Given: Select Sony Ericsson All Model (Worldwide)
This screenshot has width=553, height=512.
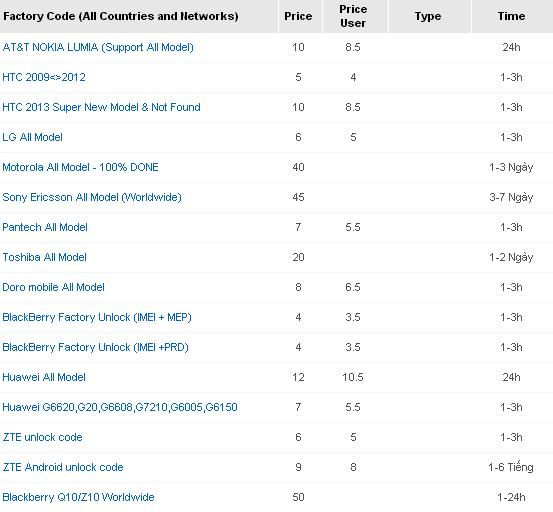Looking at the screenshot, I should click(x=92, y=197).
